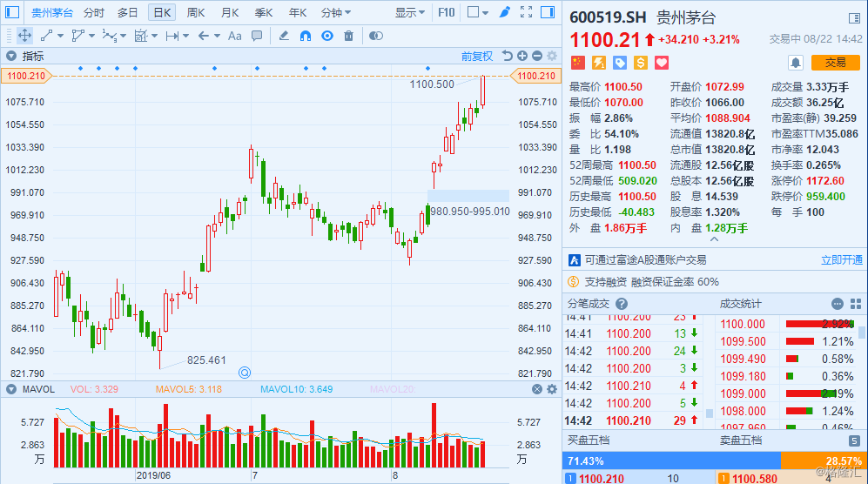
Task: Switch to the 分时 tab
Action: [x=94, y=12]
